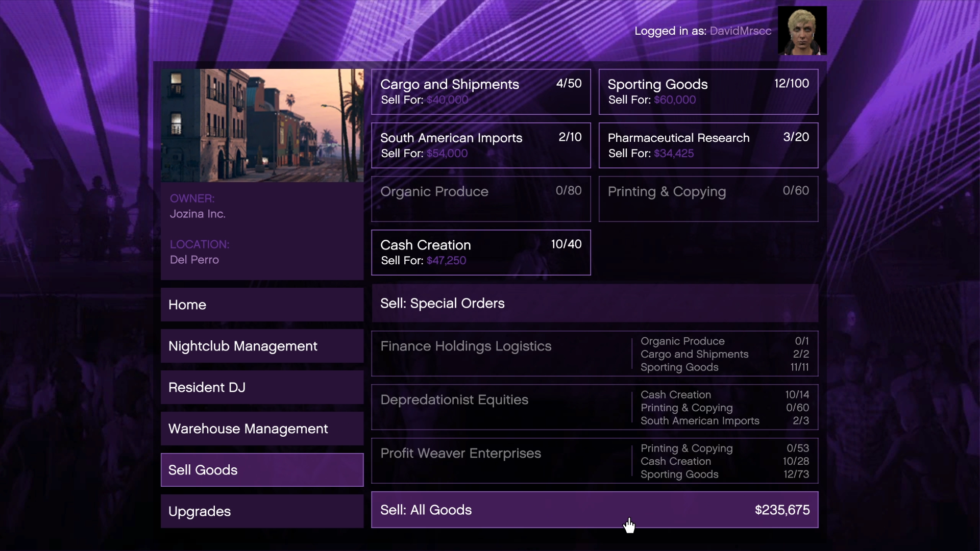Select the Sell Goods menu item

(x=262, y=470)
